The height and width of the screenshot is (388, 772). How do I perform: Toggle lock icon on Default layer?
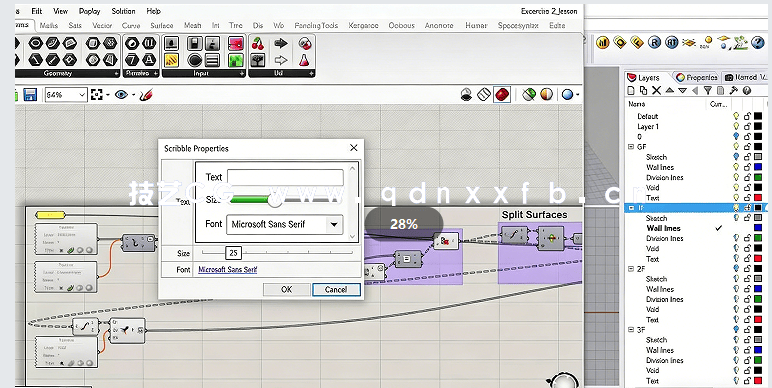pos(747,116)
